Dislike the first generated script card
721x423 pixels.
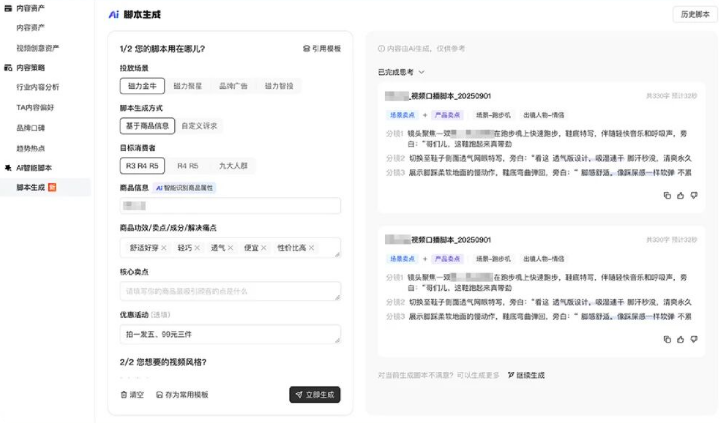click(x=694, y=195)
